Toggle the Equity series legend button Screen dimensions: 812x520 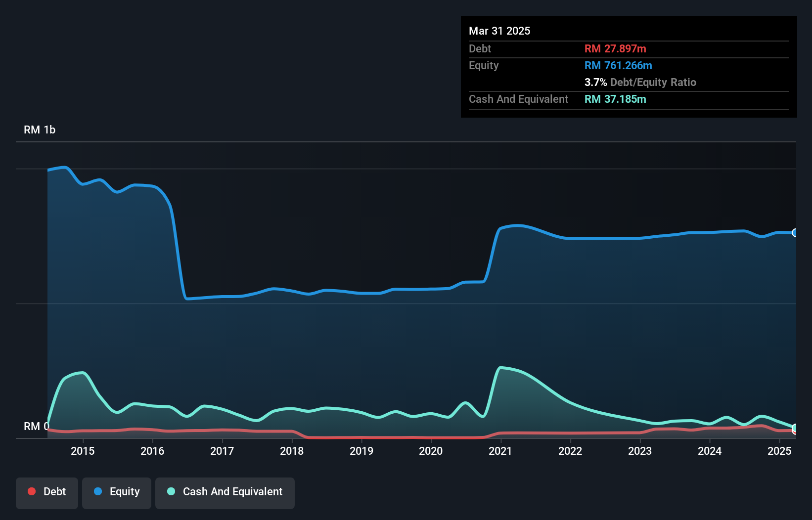click(x=117, y=493)
